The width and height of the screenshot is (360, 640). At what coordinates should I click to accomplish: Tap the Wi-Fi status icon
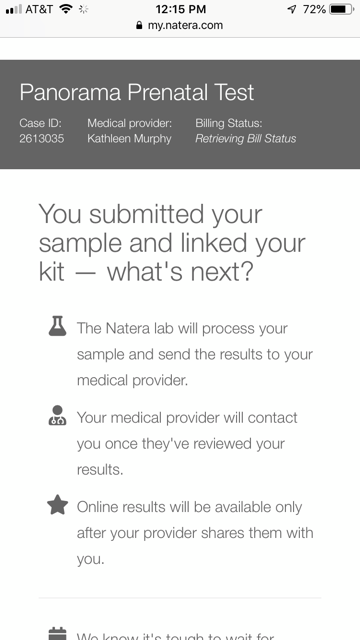[x=66, y=9]
